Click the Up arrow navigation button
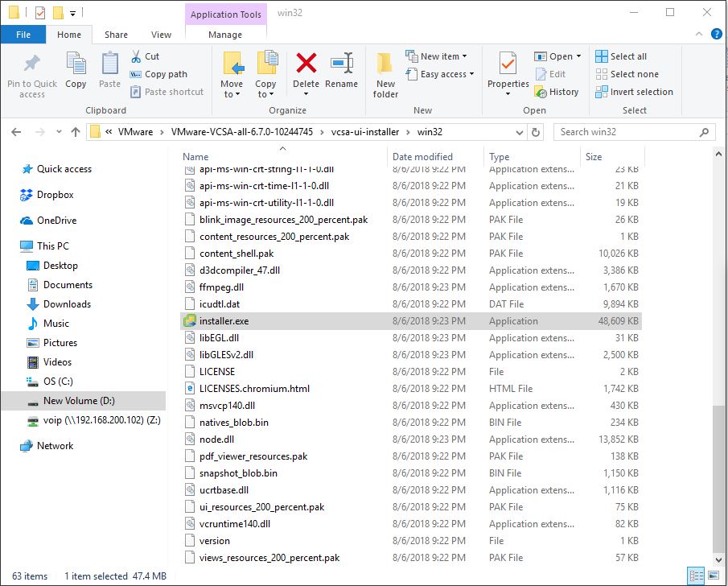The width and height of the screenshot is (728, 586). pos(76,132)
